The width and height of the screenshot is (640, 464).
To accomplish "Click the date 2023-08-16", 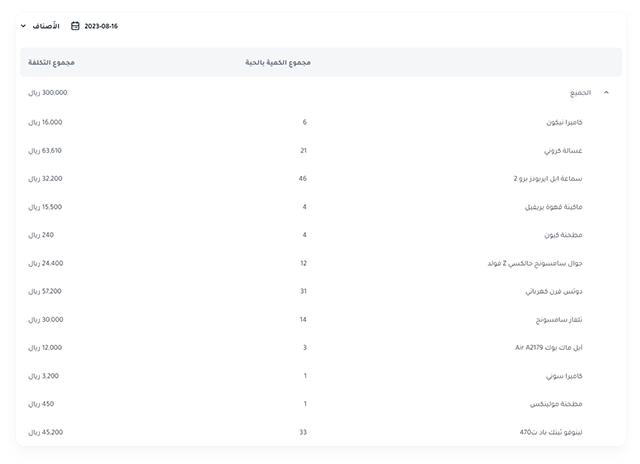I will pos(101,26).
